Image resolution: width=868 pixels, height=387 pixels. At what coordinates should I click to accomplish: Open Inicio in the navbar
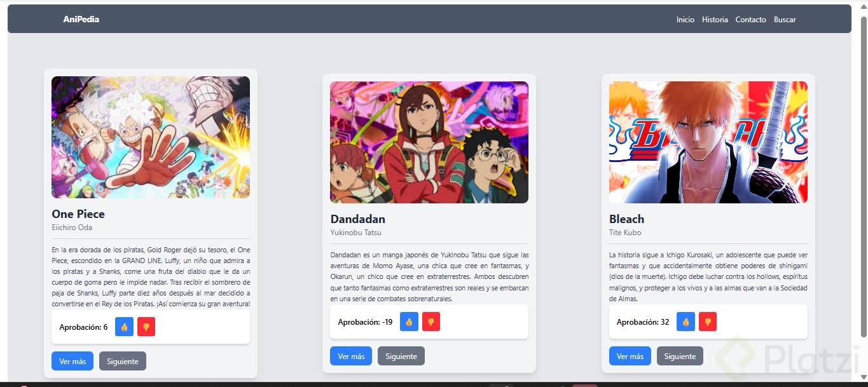[685, 20]
